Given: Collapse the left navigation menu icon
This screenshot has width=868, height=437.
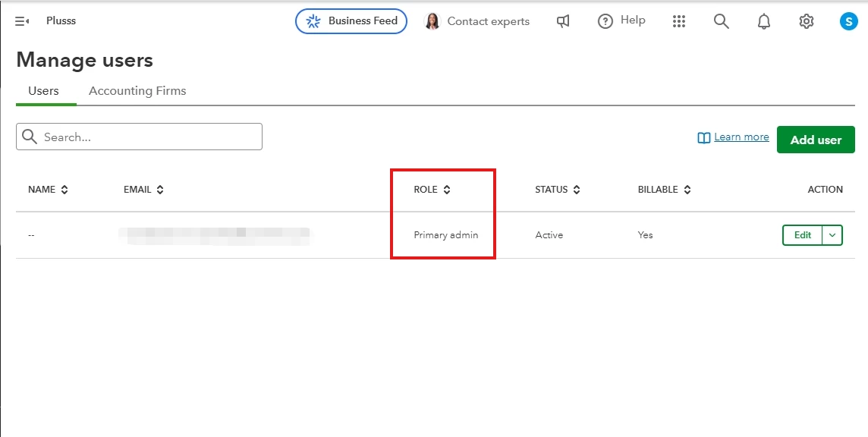Looking at the screenshot, I should click(22, 21).
